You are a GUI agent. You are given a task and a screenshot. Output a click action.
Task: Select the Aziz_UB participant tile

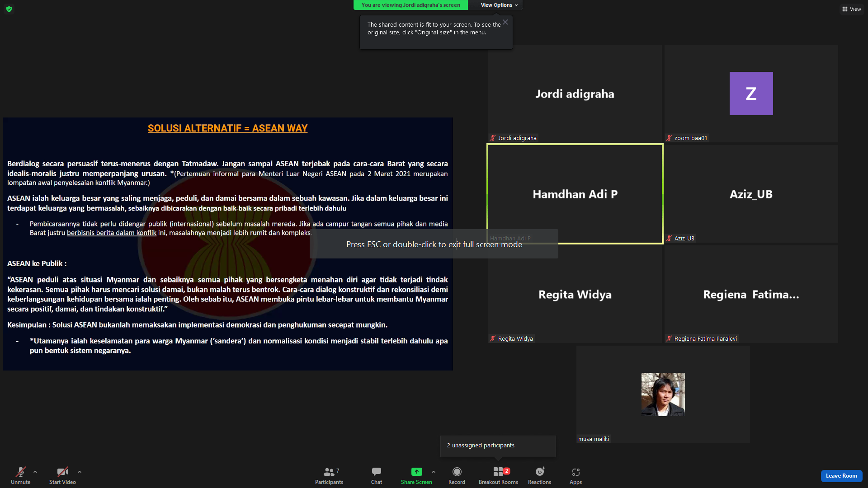tap(751, 194)
